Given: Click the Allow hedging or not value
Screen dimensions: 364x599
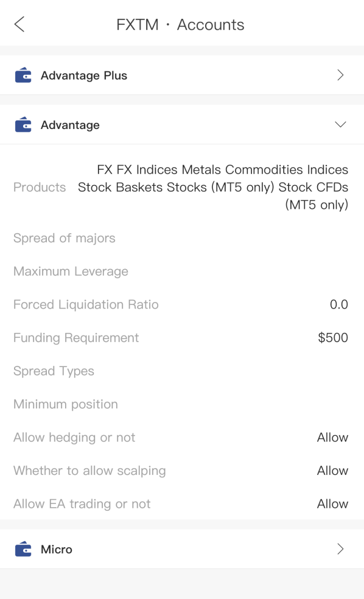Looking at the screenshot, I should coord(332,438).
